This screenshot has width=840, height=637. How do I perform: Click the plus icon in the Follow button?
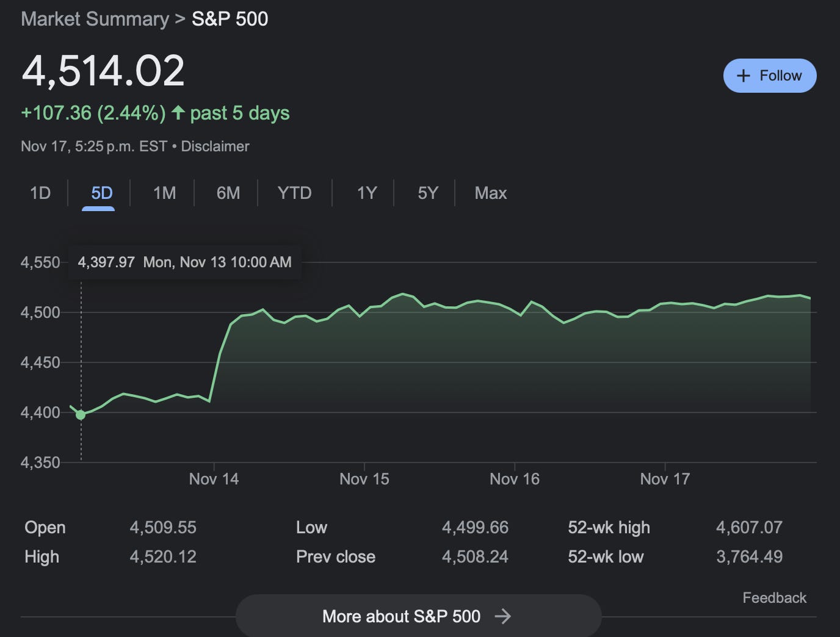coord(743,76)
